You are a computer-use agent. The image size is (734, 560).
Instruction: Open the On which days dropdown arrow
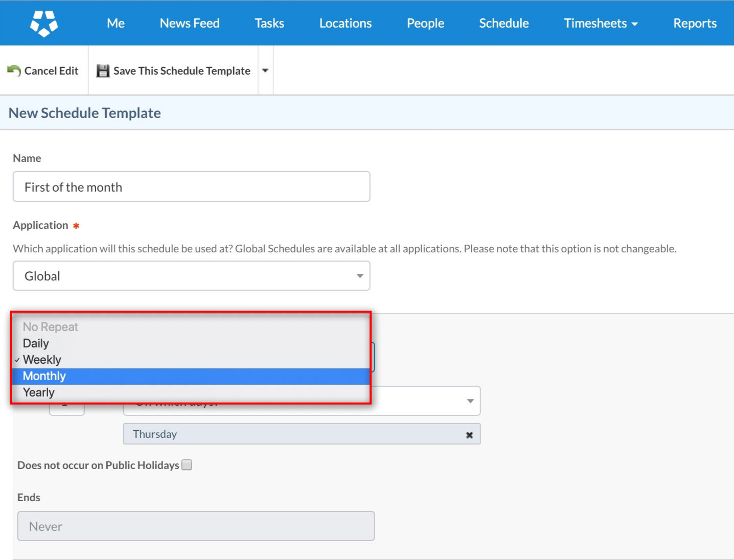pyautogui.click(x=470, y=401)
